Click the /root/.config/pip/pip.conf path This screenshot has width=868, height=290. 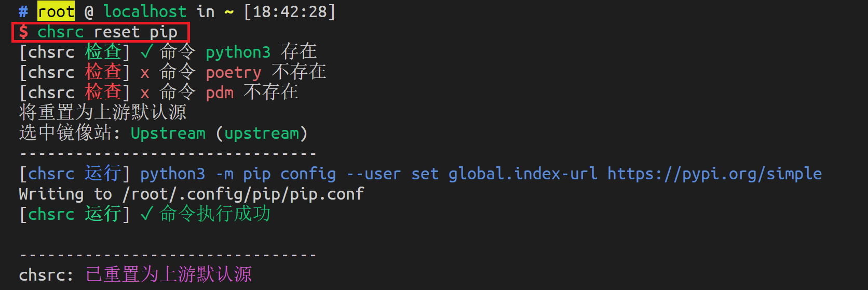(243, 194)
